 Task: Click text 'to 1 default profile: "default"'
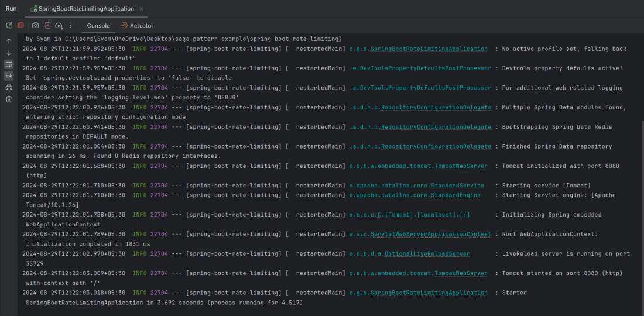pyautogui.click(x=81, y=59)
